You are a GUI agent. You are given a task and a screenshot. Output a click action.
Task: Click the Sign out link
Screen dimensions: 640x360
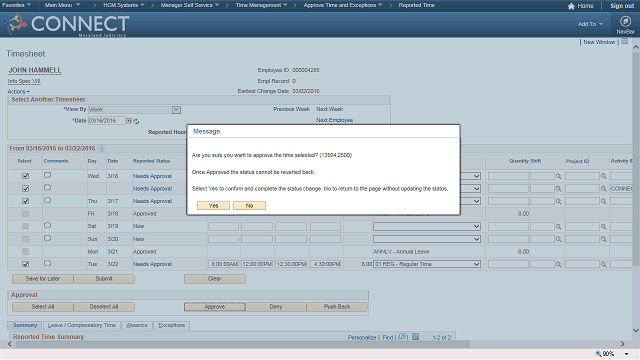pos(622,6)
